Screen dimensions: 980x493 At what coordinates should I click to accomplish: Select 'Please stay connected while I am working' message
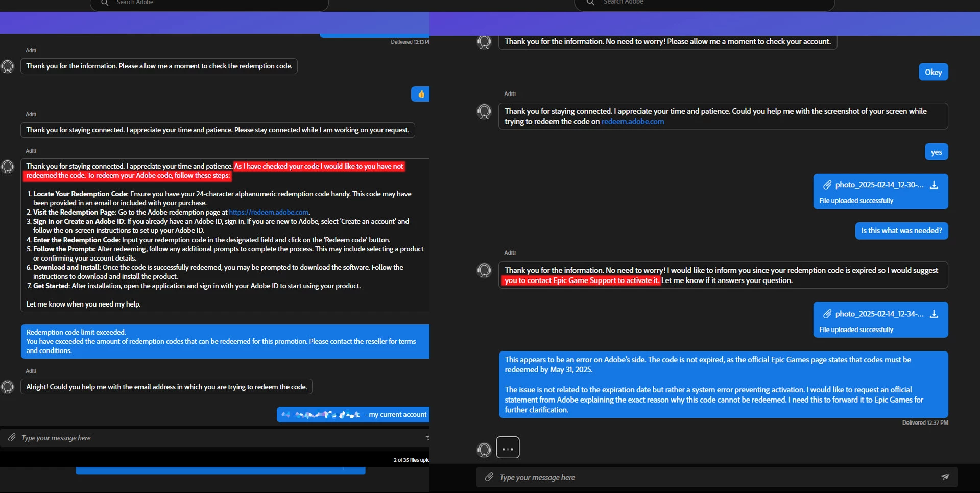click(218, 130)
